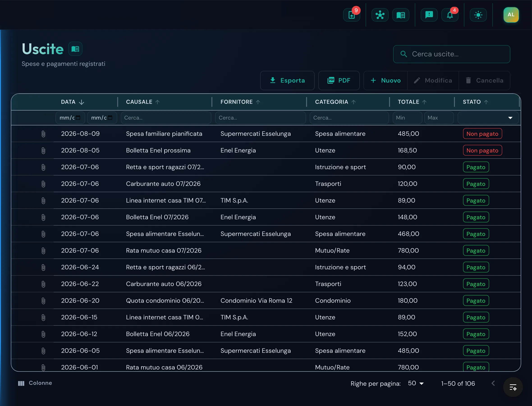The height and width of the screenshot is (406, 532).
Task: Open the AL user avatar menu
Action: coord(511,15)
